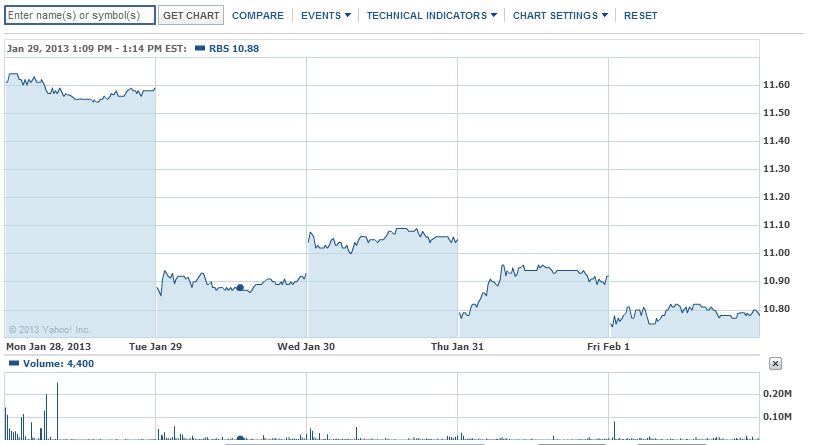Close the Volume panel with X icon
Viewport: 816px width, 445px height.
pos(775,363)
